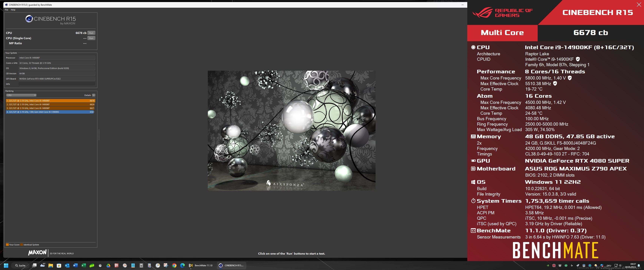Launch Word from the taskbar
Viewport: 644px width, 270px height.
(75, 265)
